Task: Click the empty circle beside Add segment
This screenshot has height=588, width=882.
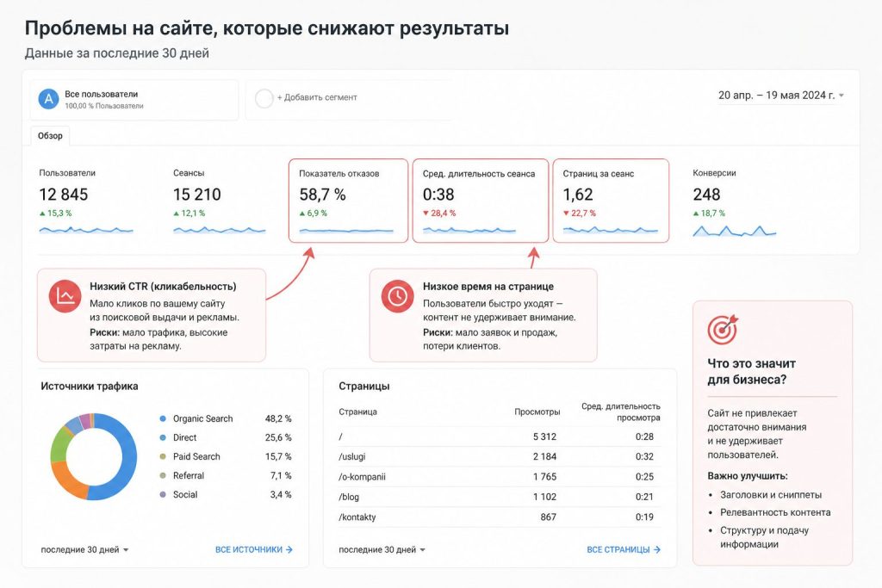Action: [x=264, y=98]
